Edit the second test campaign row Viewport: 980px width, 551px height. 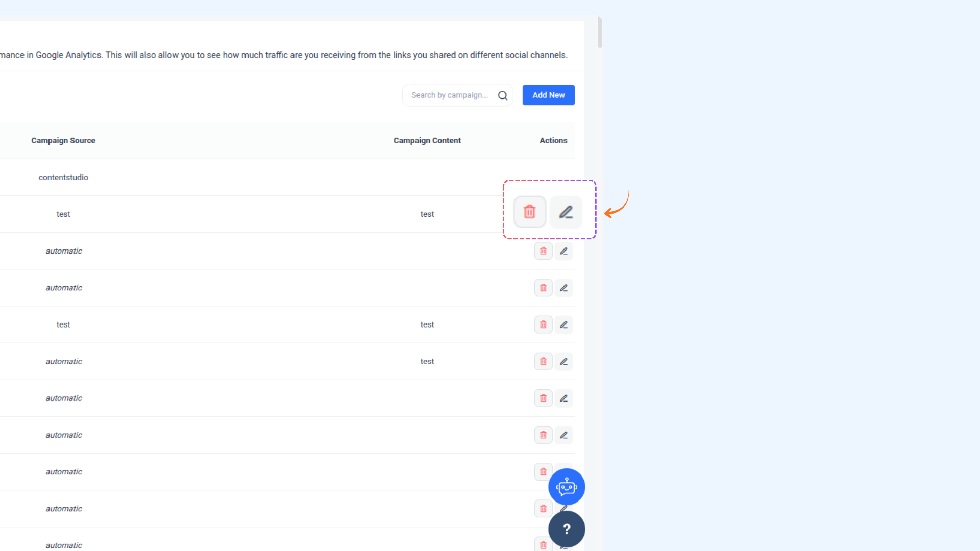563,324
